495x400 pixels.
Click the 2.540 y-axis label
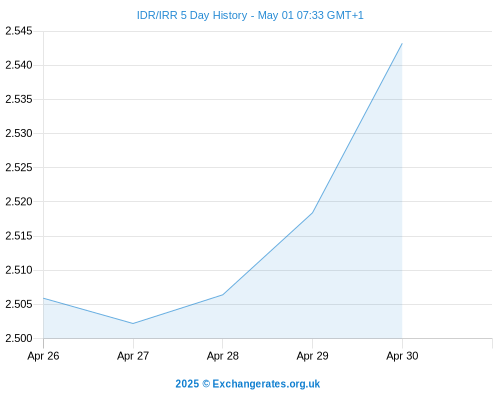19,65
